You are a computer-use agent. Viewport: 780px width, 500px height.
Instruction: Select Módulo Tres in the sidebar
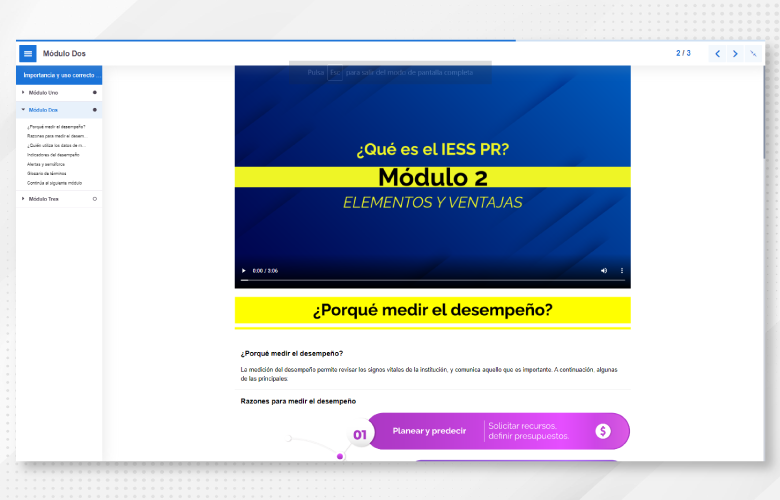coord(43,199)
